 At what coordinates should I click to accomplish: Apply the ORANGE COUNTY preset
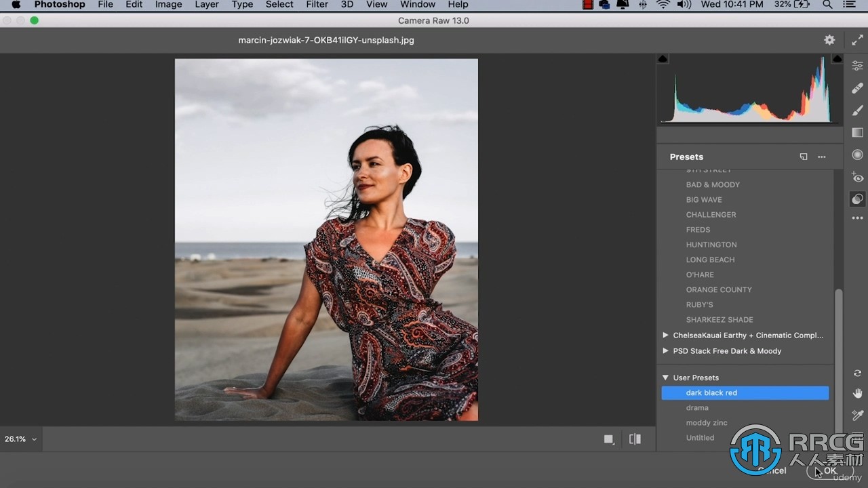[719, 289]
